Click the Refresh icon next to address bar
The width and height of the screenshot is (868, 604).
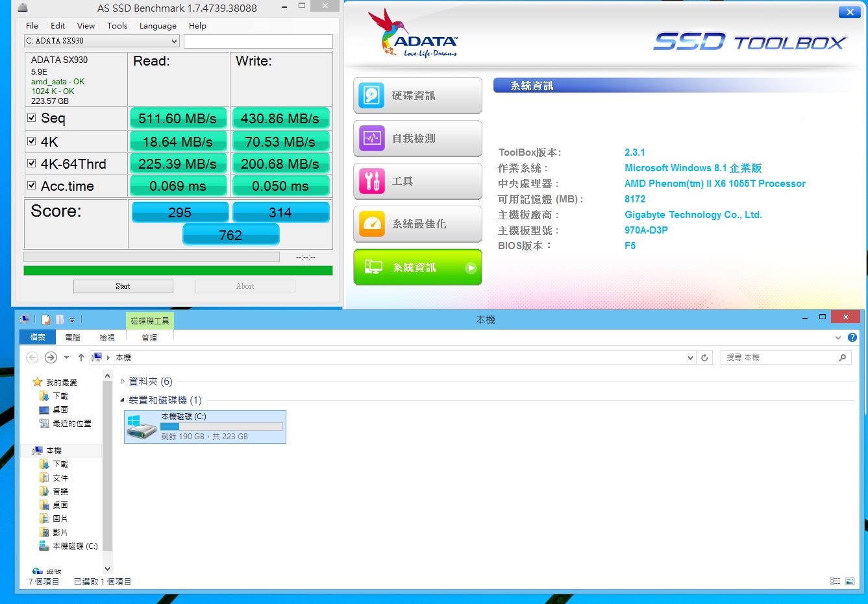pyautogui.click(x=704, y=357)
